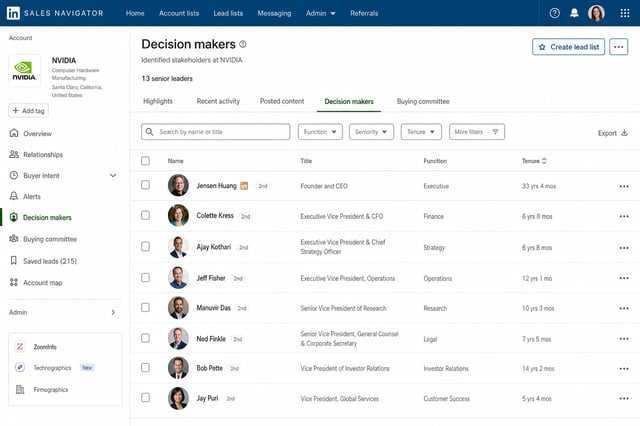This screenshot has height=426, width=640.
Task: Switch to the Highlights tab
Action: pyautogui.click(x=158, y=101)
